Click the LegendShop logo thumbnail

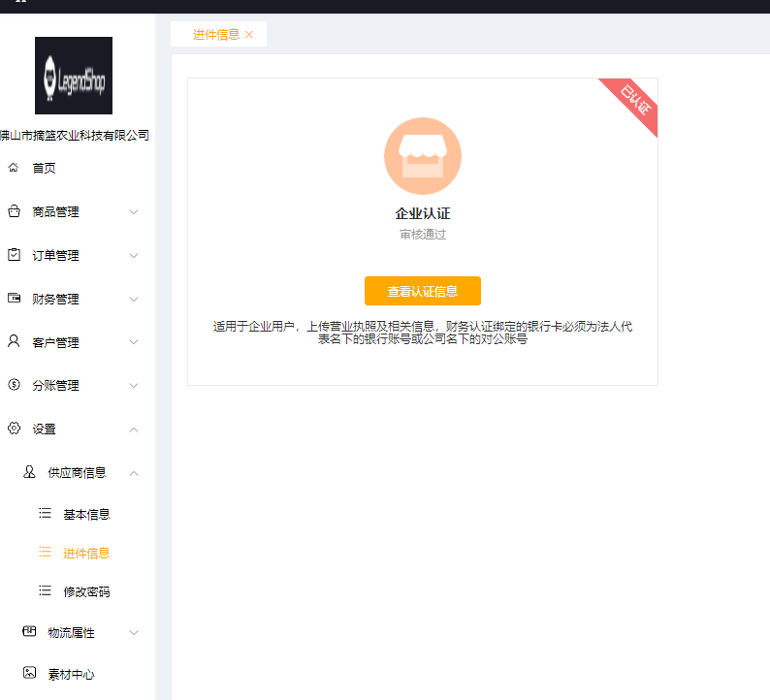[x=74, y=77]
